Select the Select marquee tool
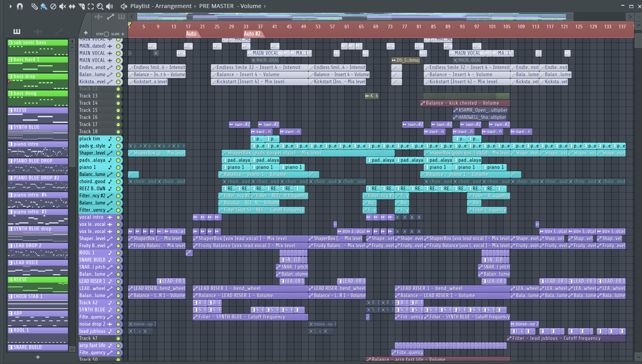The image size is (642, 364). 91,6
